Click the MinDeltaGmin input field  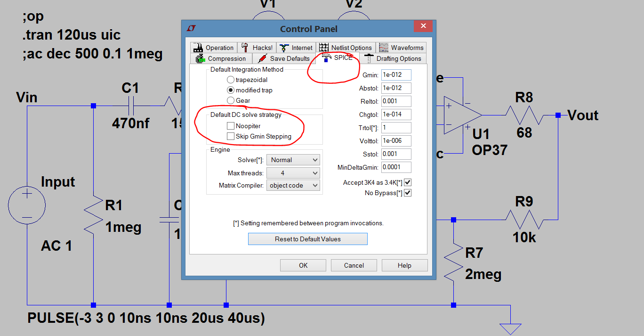(x=396, y=167)
